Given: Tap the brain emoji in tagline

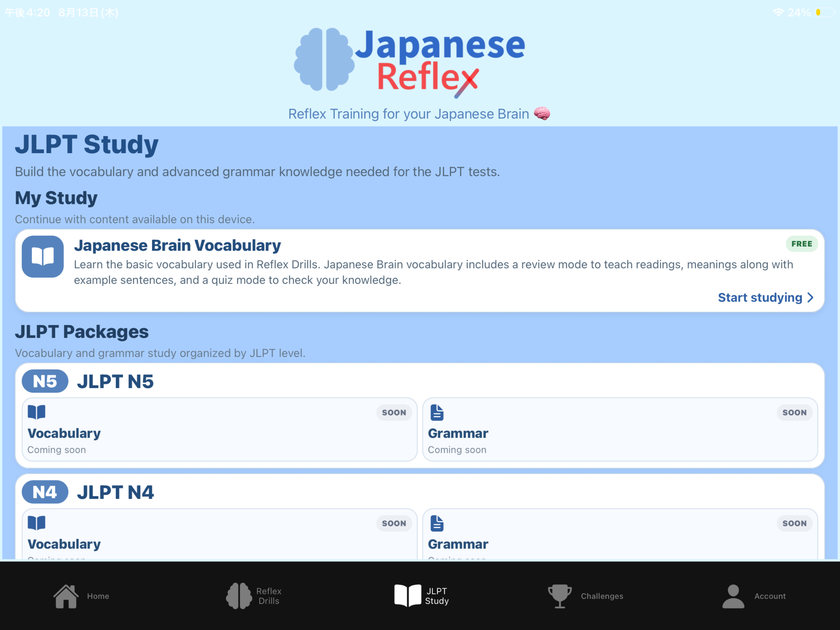Looking at the screenshot, I should pyautogui.click(x=542, y=114).
